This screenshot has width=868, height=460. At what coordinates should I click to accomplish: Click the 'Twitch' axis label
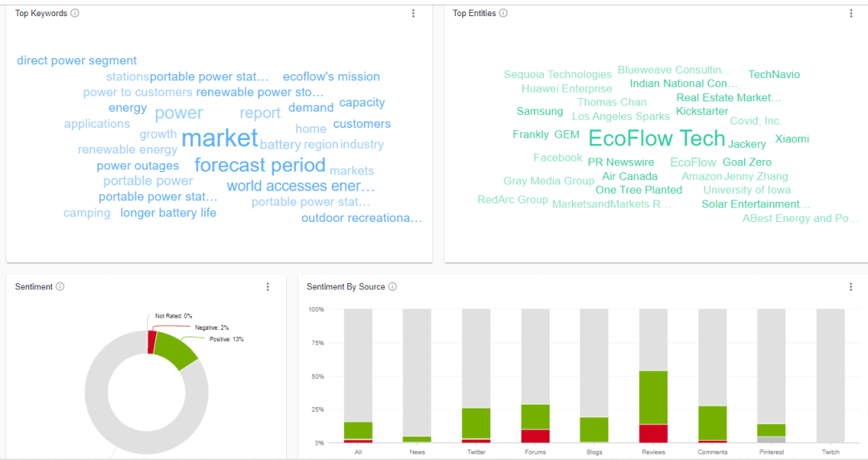pos(830,452)
